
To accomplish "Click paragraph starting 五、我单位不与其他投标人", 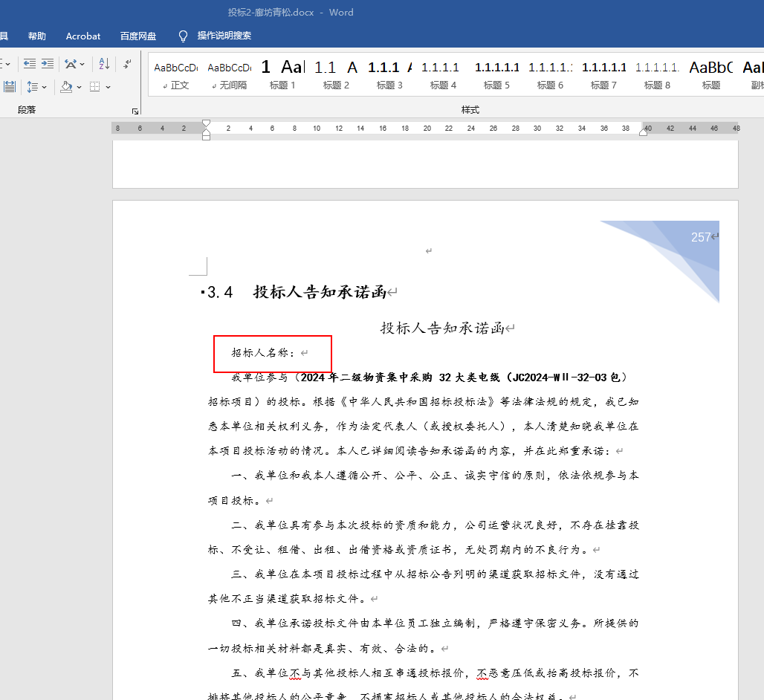I will click(x=423, y=685).
